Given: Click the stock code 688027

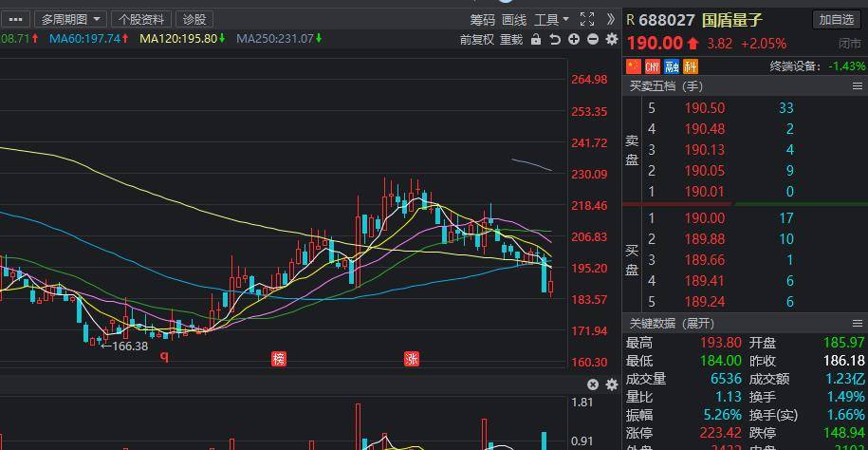Looking at the screenshot, I should 667,21.
